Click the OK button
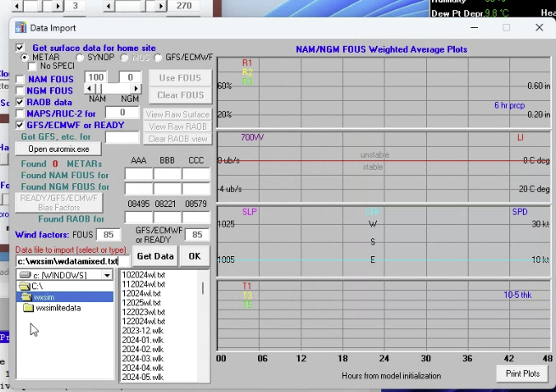The height and width of the screenshot is (392, 556). click(x=194, y=256)
